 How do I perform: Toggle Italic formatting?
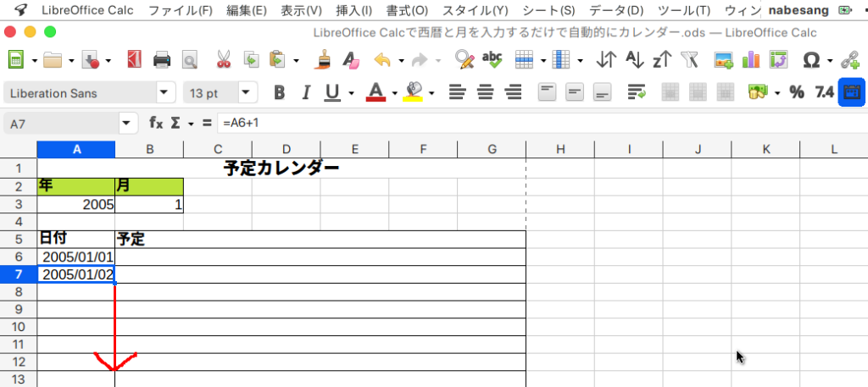305,92
